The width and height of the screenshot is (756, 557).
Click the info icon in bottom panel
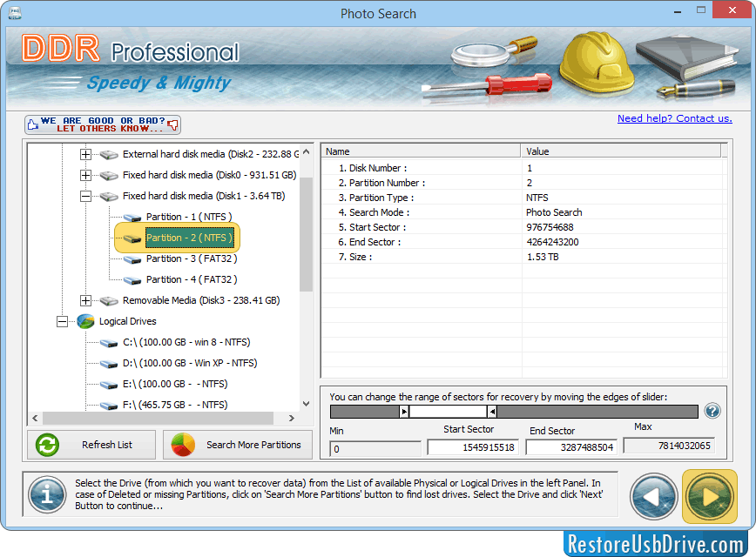pyautogui.click(x=47, y=494)
